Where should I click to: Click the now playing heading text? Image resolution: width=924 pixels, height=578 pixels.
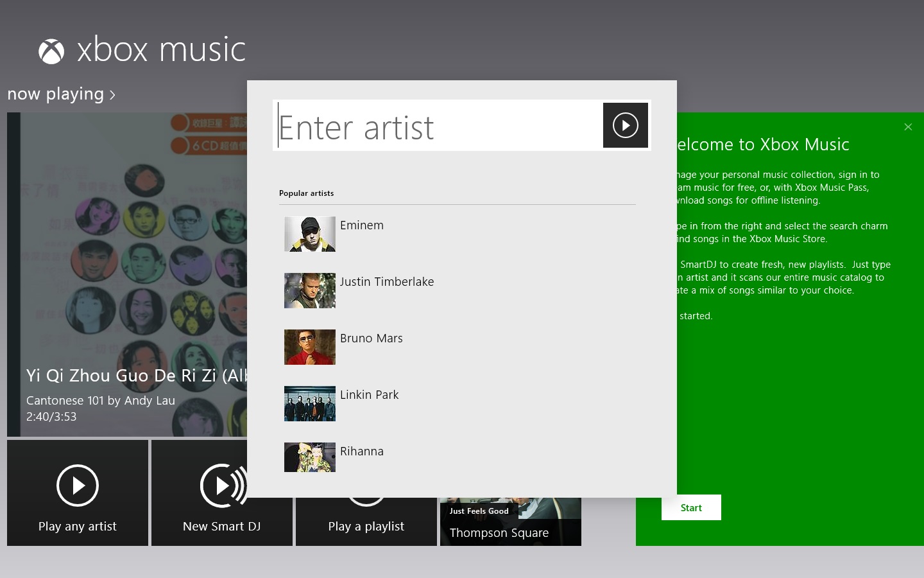(56, 94)
